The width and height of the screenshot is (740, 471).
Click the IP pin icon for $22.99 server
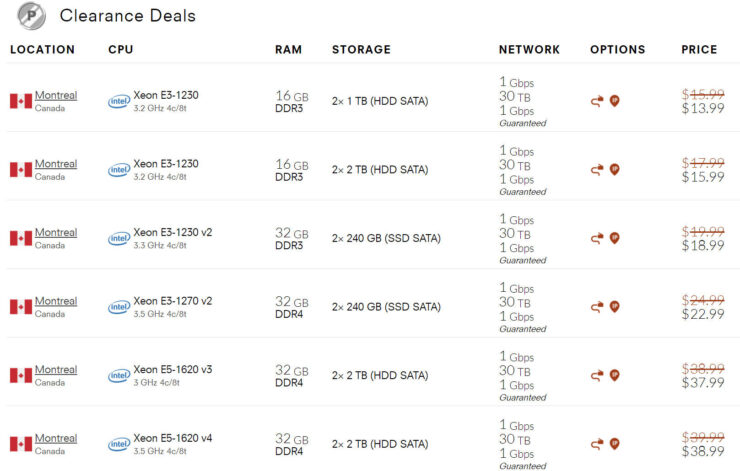614,307
